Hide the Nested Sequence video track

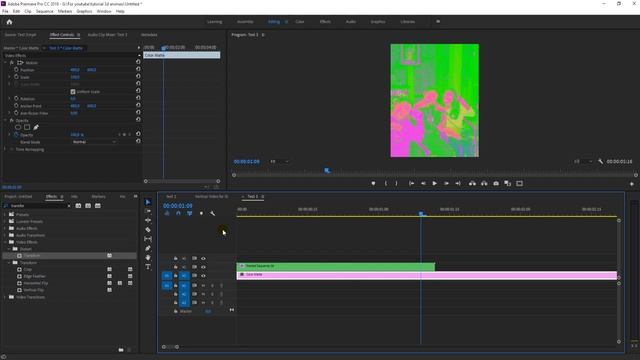(x=203, y=267)
